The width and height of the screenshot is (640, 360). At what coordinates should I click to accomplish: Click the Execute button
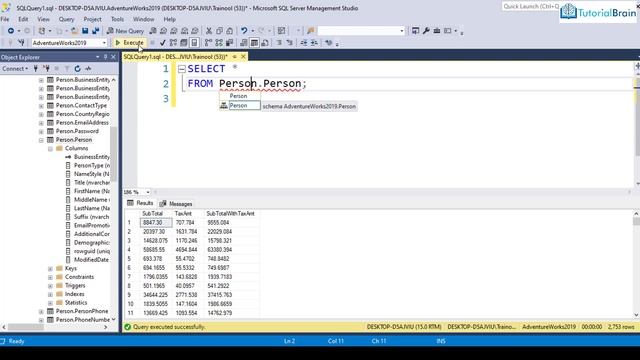pyautogui.click(x=129, y=42)
